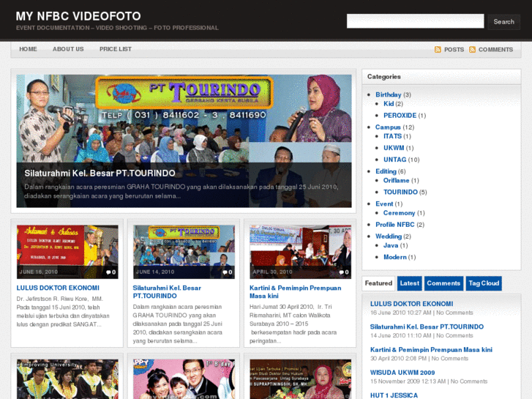Select the TOURINDO subcategory
532x399 pixels.
401,193
